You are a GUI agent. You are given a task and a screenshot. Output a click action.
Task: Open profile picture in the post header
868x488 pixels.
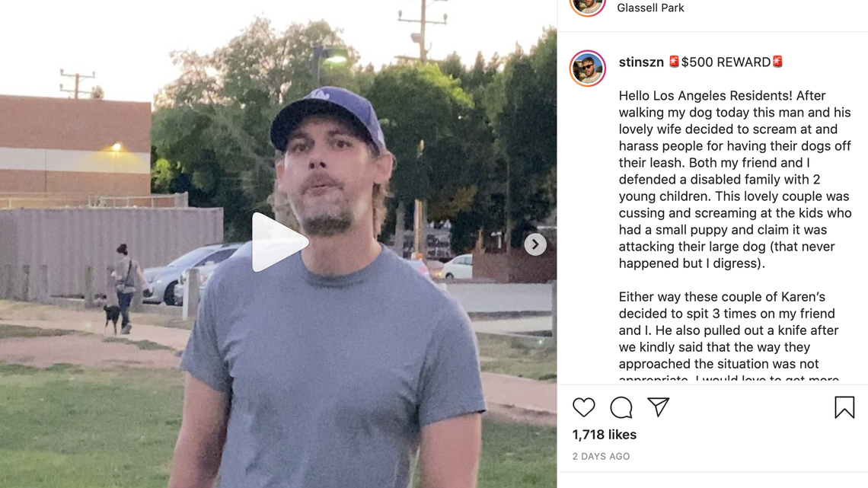[588, 6]
